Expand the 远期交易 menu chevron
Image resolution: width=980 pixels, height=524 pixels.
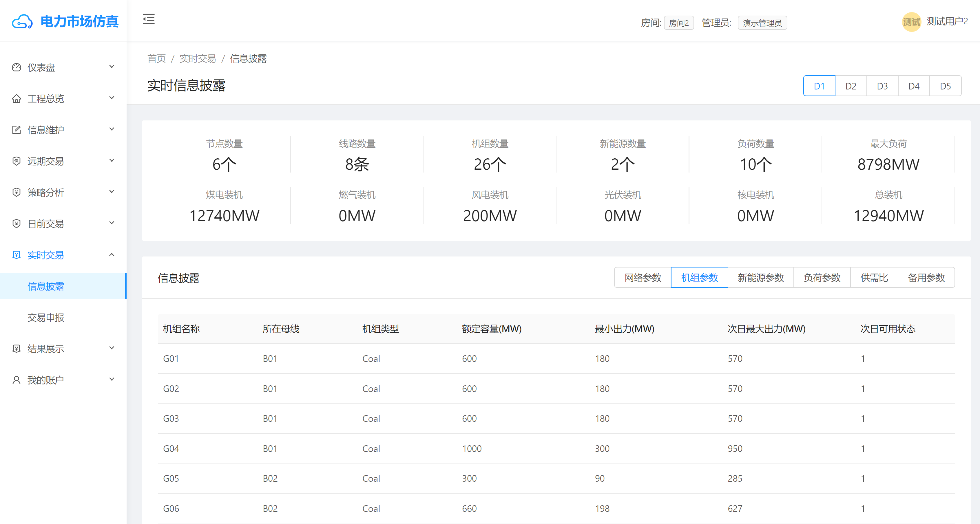[x=112, y=160]
